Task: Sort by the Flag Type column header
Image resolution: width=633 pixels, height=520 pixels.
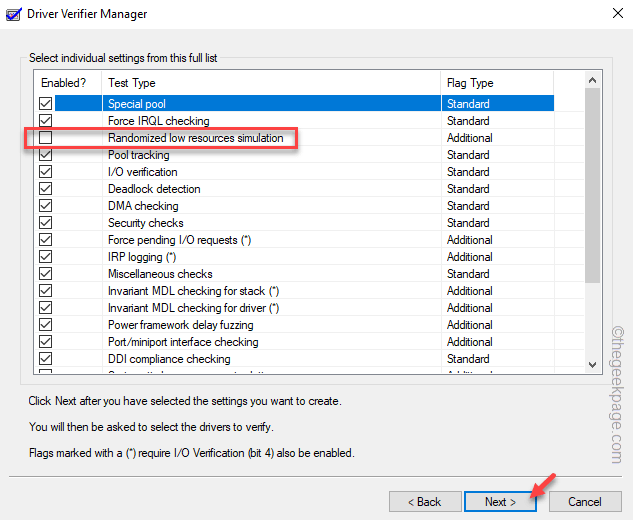Action: 510,83
